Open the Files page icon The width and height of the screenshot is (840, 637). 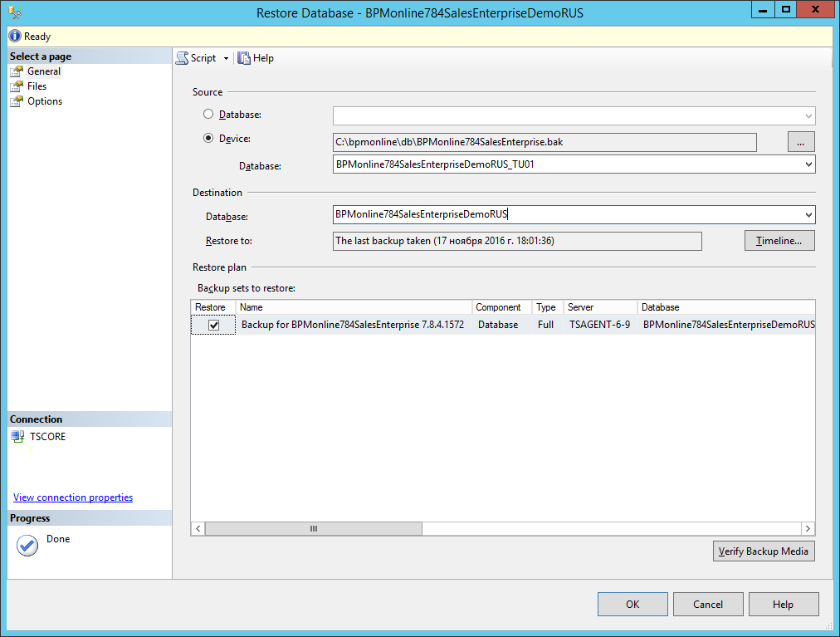coord(17,86)
